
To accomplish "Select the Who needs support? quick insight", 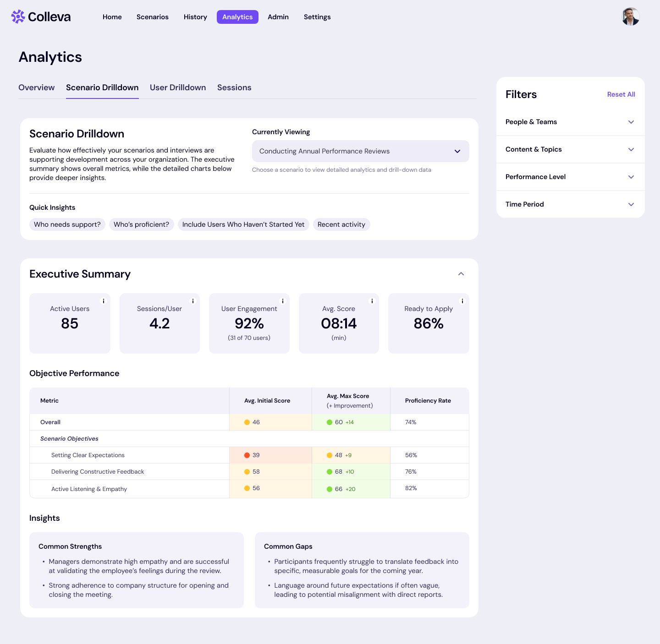I will (x=67, y=224).
